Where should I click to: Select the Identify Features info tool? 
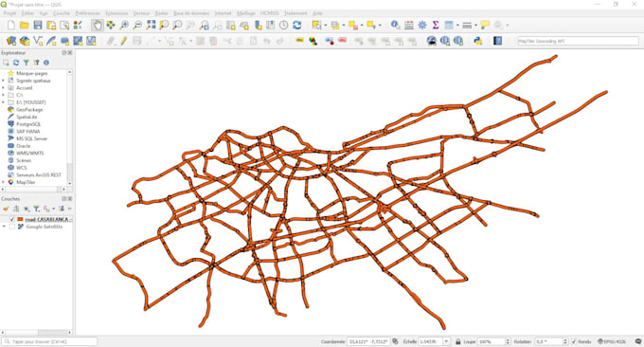395,26
